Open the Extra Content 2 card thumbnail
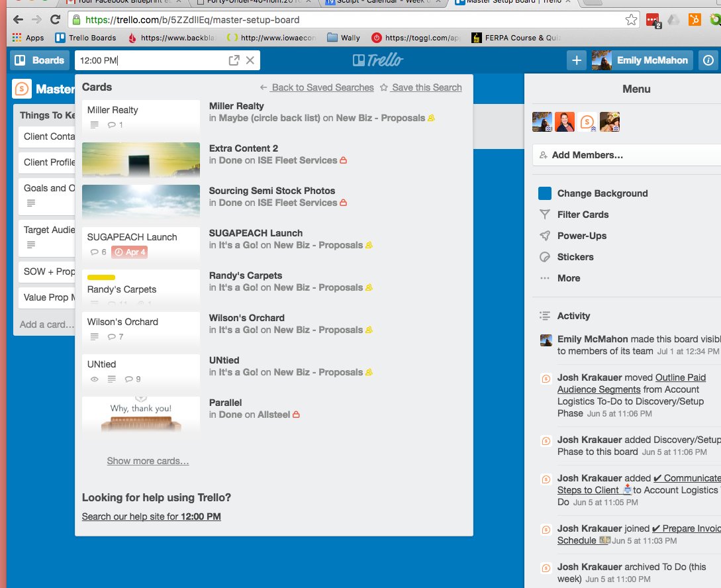 [141, 160]
